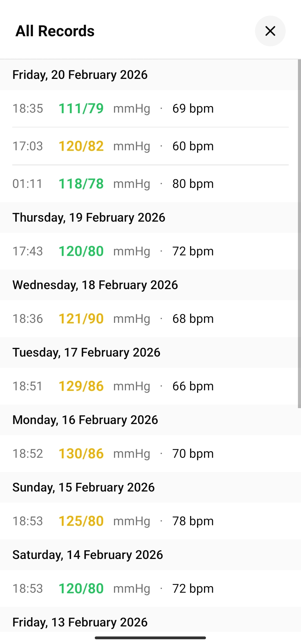Tap the Friday, 13 February 2026 header
Image resolution: width=301 pixels, height=644 pixels.
pyautogui.click(x=80, y=622)
